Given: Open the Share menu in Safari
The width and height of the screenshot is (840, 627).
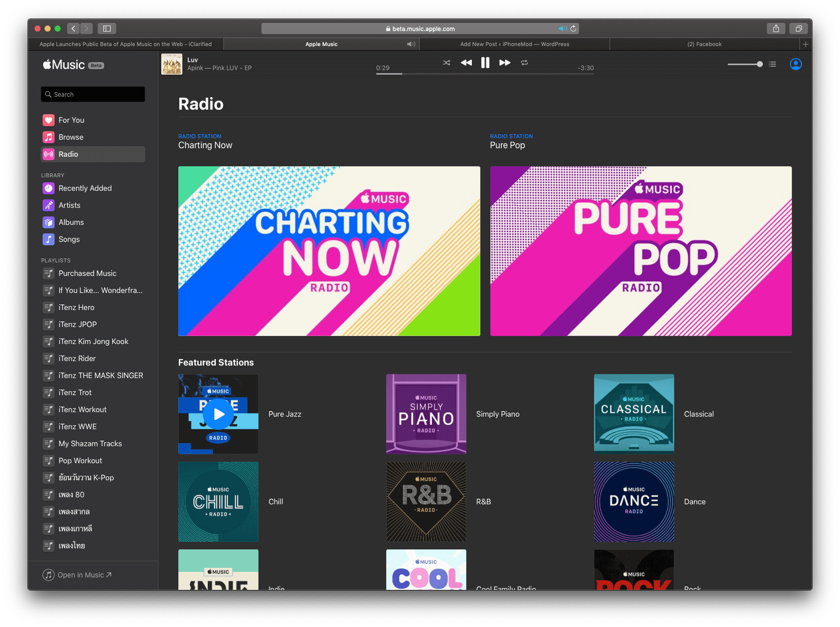Looking at the screenshot, I should point(776,29).
